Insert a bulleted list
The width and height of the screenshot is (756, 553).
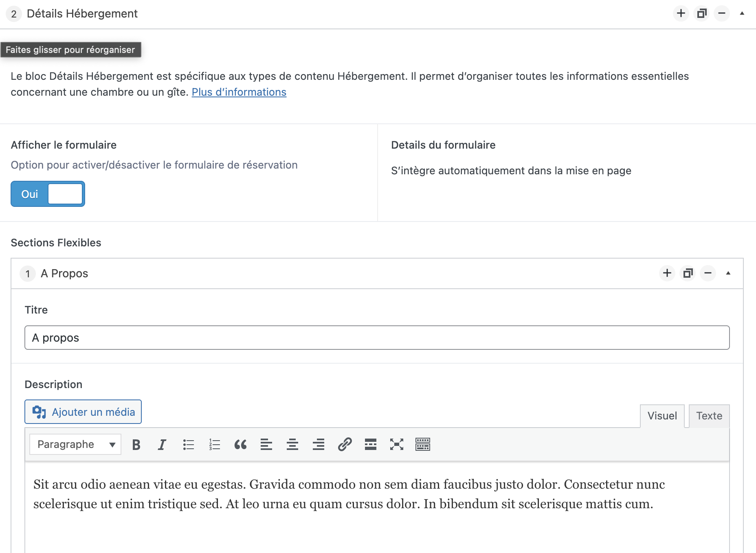coord(188,445)
